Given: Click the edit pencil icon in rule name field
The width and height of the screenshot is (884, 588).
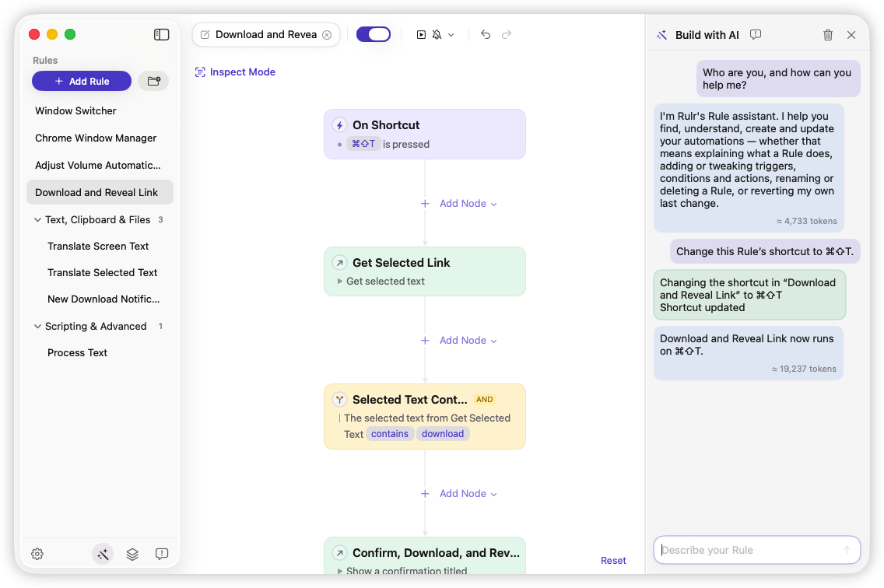Looking at the screenshot, I should [x=205, y=35].
